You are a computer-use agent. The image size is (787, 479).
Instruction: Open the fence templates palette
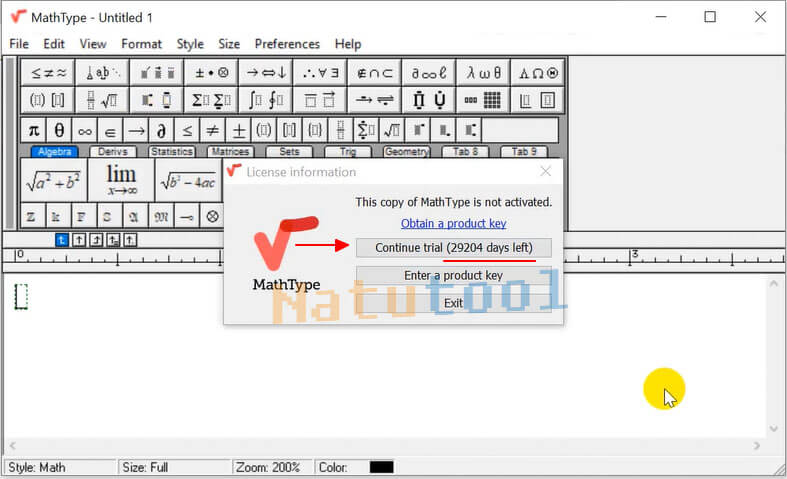(x=48, y=100)
